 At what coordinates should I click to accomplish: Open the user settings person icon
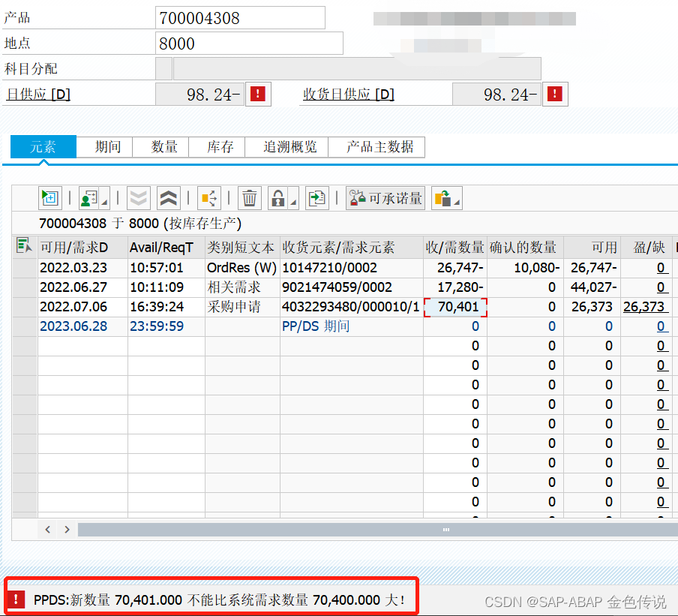pyautogui.click(x=89, y=198)
